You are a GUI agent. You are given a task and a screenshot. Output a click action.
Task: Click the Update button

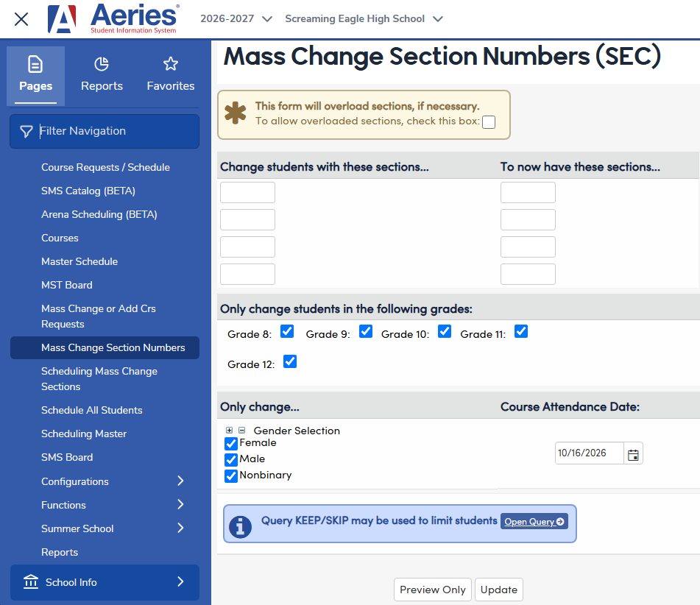(499, 590)
